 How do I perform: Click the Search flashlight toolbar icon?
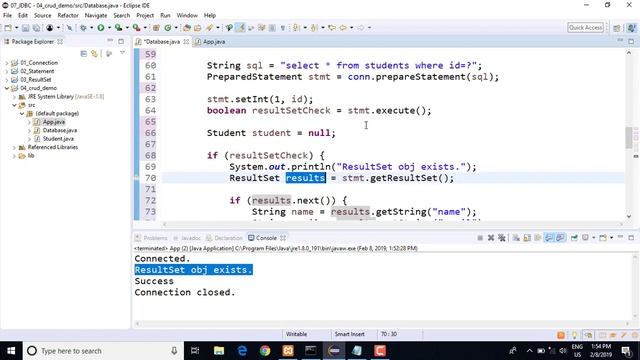(x=209, y=28)
